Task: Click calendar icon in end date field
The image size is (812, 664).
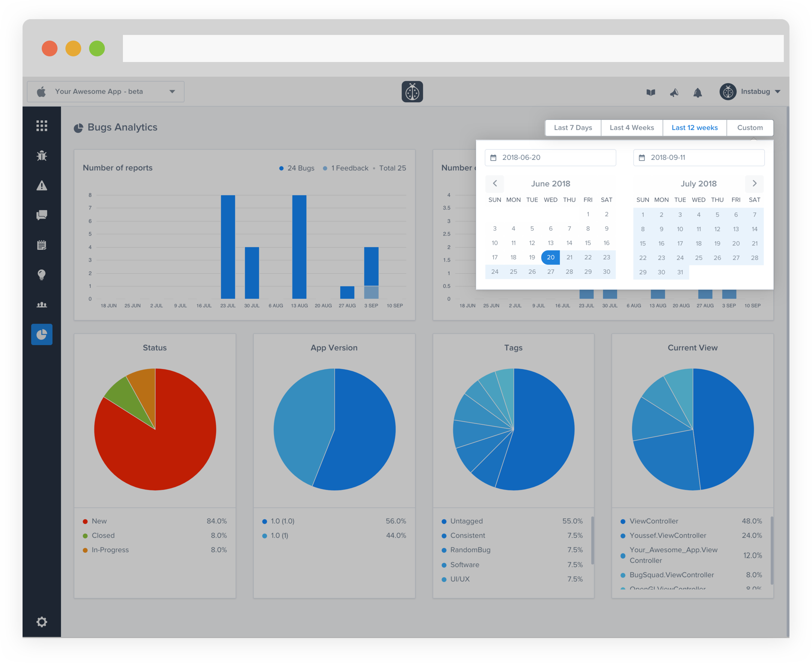Action: coord(642,157)
